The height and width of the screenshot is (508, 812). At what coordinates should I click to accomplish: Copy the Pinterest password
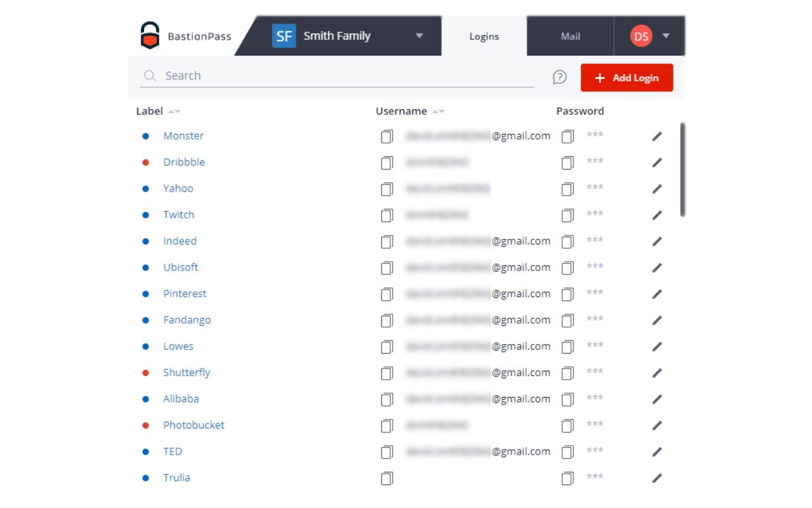click(568, 294)
